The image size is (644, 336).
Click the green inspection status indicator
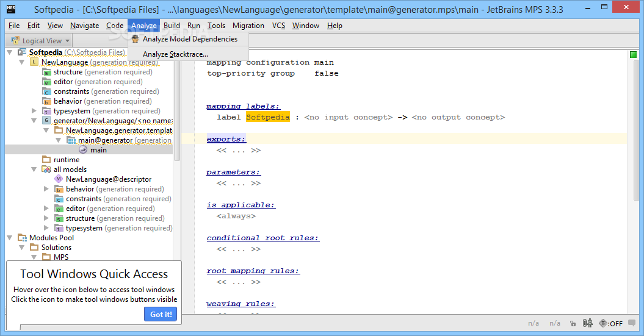click(634, 54)
